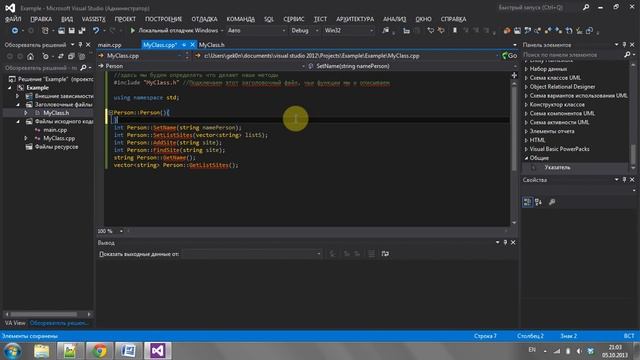Expand the MyClass.cpp node in solution tree
This screenshot has width=640, height=360.
tap(26, 138)
